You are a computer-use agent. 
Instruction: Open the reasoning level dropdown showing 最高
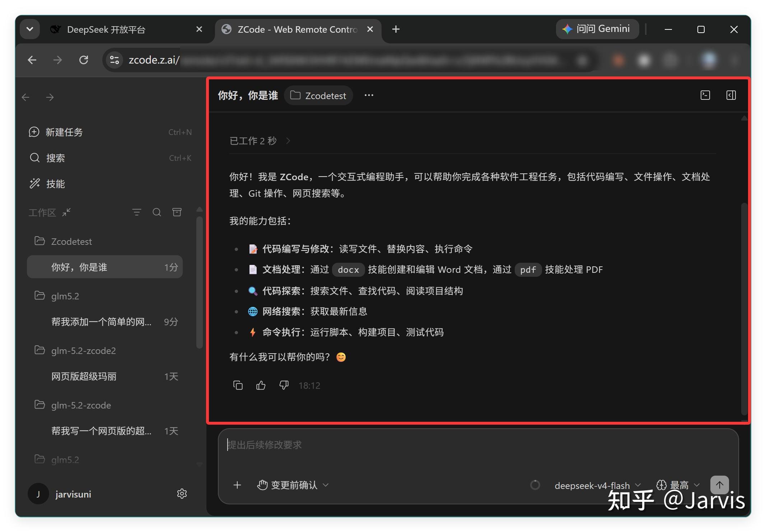pyautogui.click(x=678, y=486)
